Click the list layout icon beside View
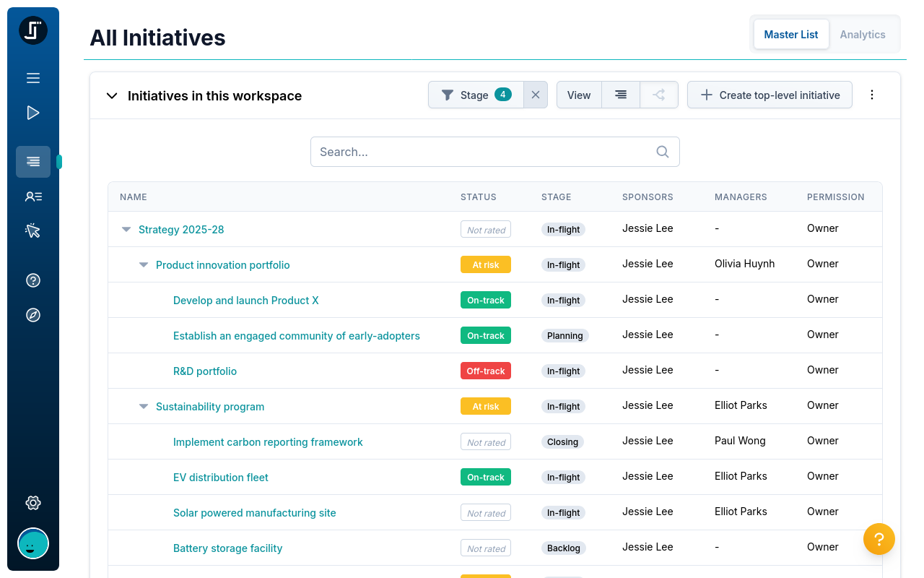The width and height of the screenshot is (924, 578). [x=620, y=95]
